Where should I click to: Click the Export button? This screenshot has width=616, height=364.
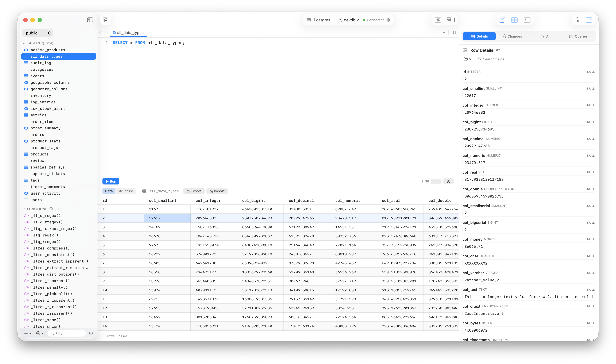point(194,191)
